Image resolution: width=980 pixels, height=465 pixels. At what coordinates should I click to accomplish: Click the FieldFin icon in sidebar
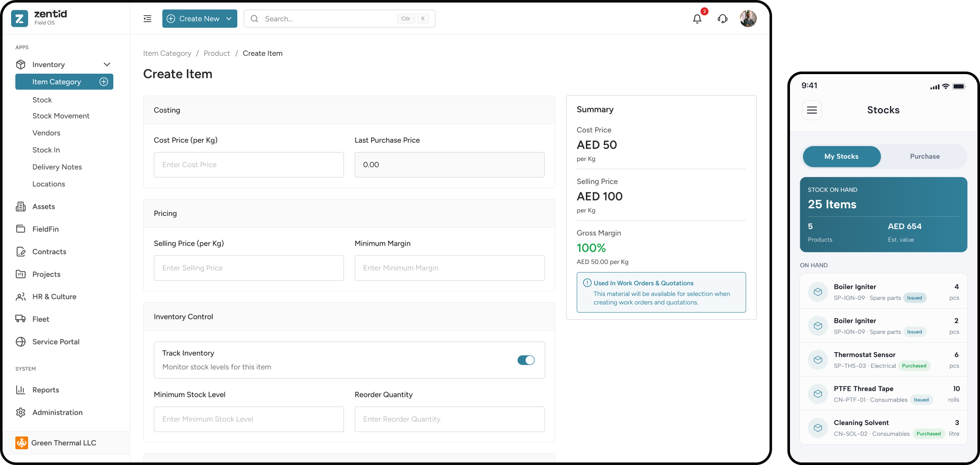pos(20,229)
